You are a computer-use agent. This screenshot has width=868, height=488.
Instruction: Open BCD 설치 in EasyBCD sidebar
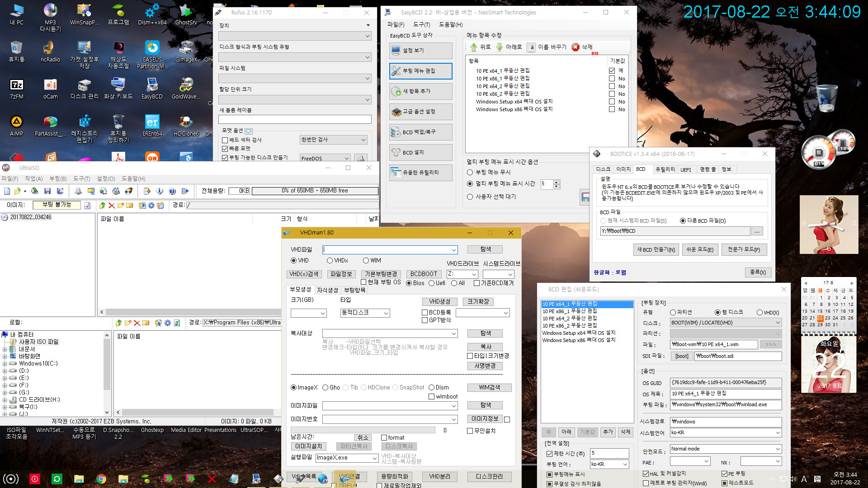(420, 152)
